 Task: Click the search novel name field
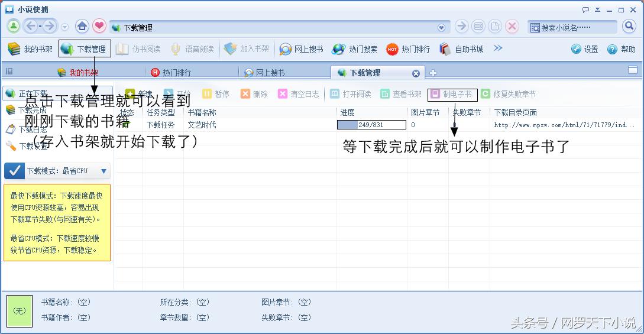572,28
